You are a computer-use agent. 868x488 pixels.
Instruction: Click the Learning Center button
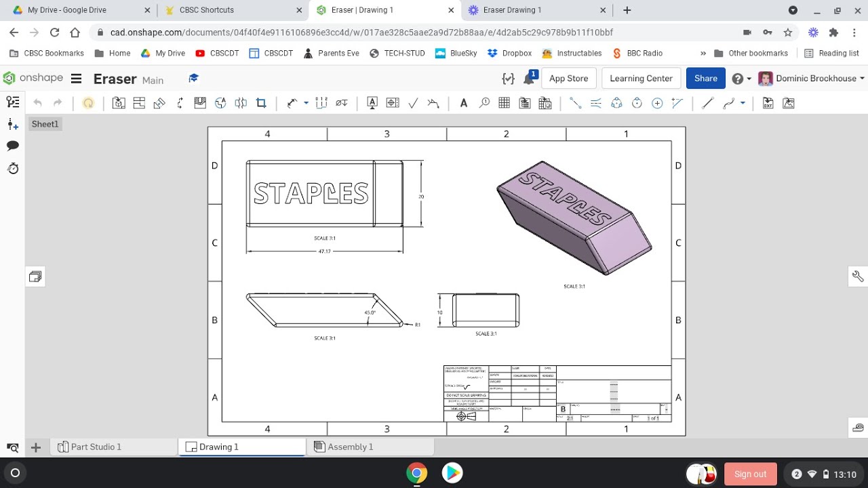click(x=641, y=78)
